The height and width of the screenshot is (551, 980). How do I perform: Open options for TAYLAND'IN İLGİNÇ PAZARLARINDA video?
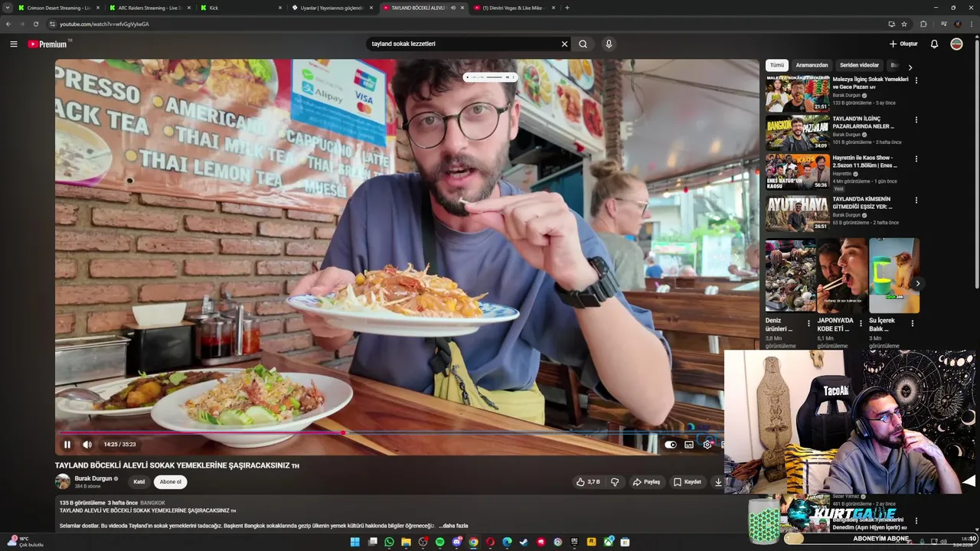[x=916, y=120]
